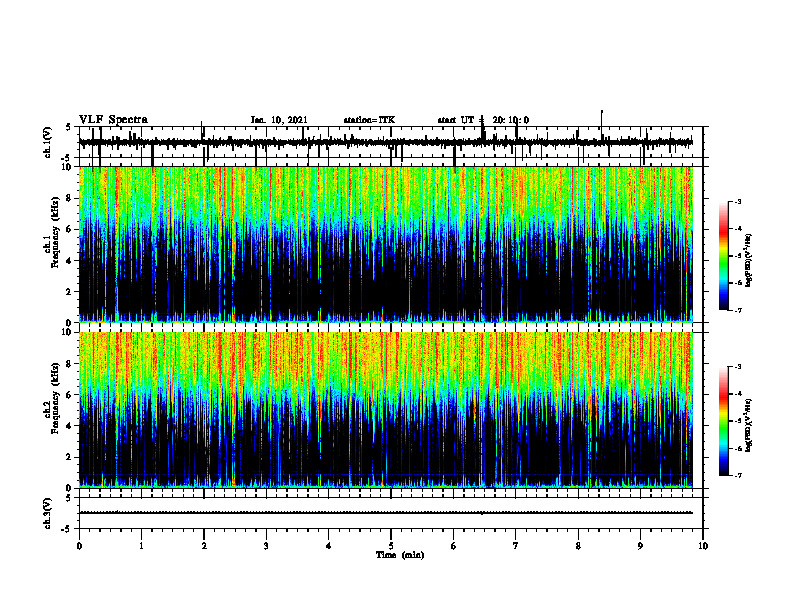Click the "ch.1(V)" waveform axis label
This screenshot has height=612, width=792.
48,142
